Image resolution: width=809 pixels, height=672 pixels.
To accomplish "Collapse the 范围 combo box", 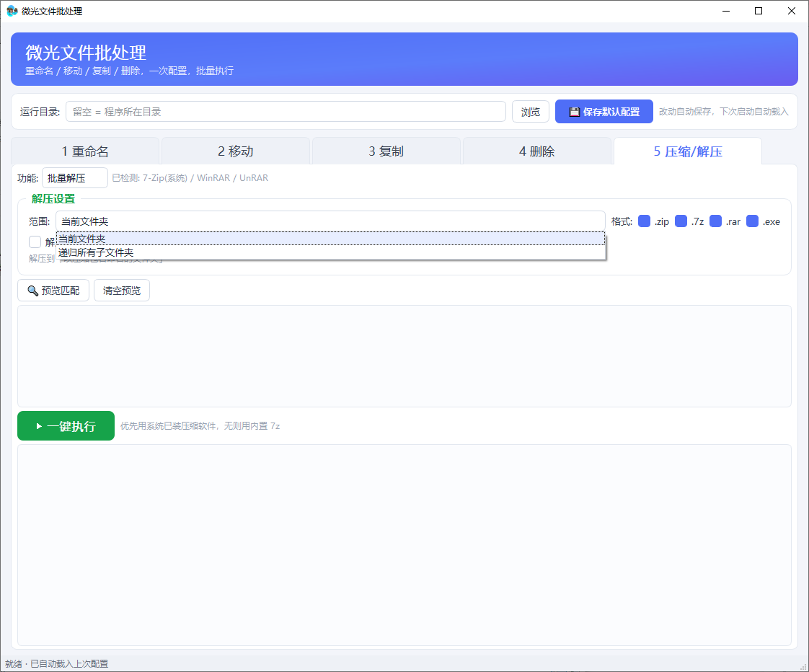I will click(x=330, y=221).
